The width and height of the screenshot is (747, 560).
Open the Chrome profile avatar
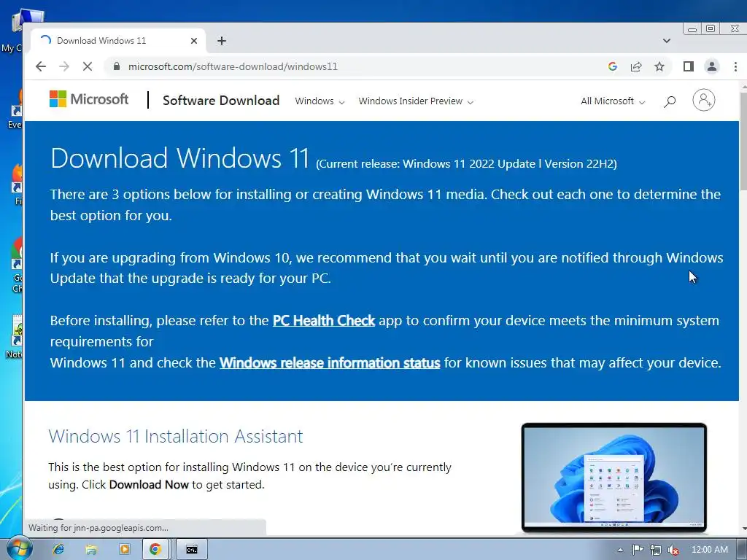point(712,66)
